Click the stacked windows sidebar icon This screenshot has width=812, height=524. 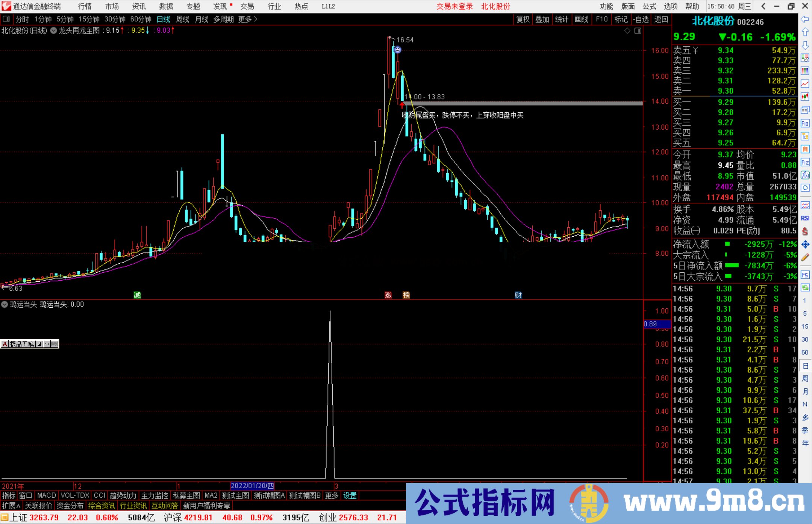pyautogui.click(x=805, y=110)
